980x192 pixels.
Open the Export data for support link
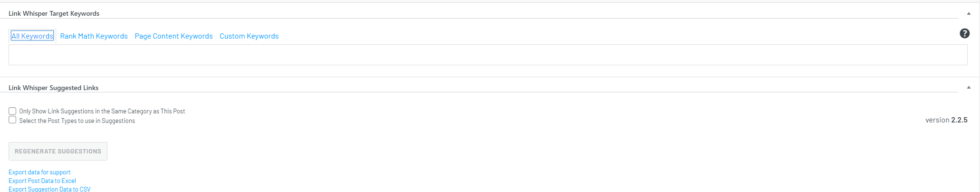(39, 172)
